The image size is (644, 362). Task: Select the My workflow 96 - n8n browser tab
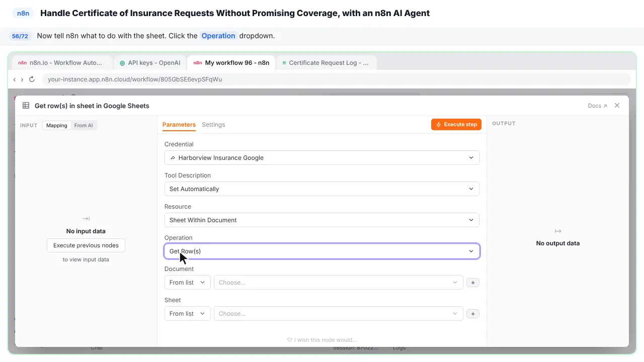(x=231, y=63)
